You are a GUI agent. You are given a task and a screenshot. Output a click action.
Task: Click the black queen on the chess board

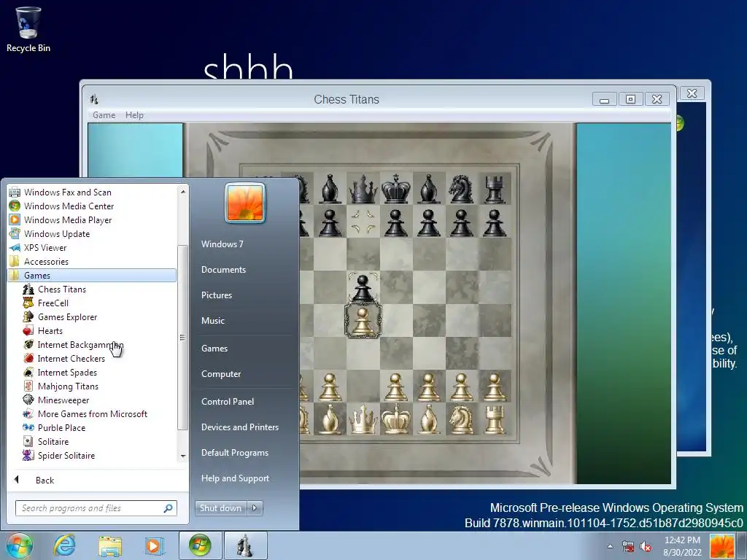point(363,189)
